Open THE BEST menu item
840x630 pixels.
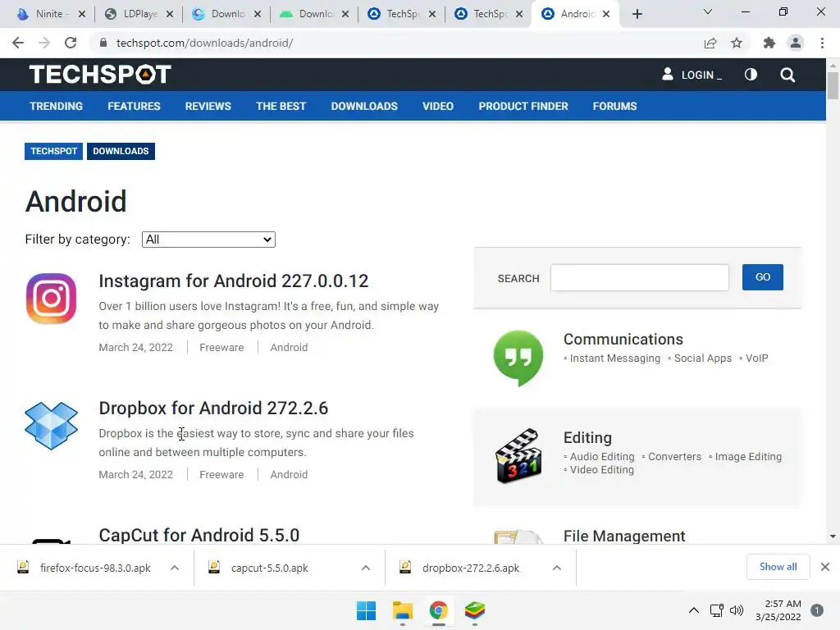click(281, 106)
